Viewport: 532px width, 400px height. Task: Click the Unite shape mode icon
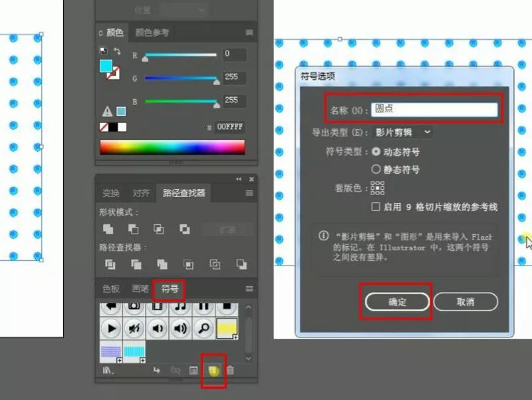[x=108, y=229]
